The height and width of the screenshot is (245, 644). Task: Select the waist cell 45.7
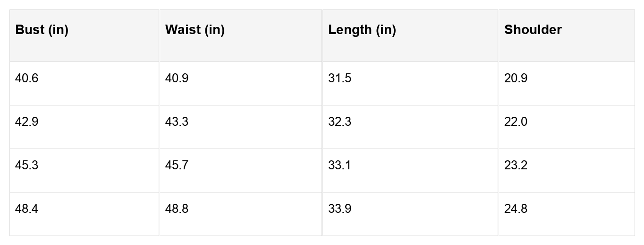pos(177,166)
